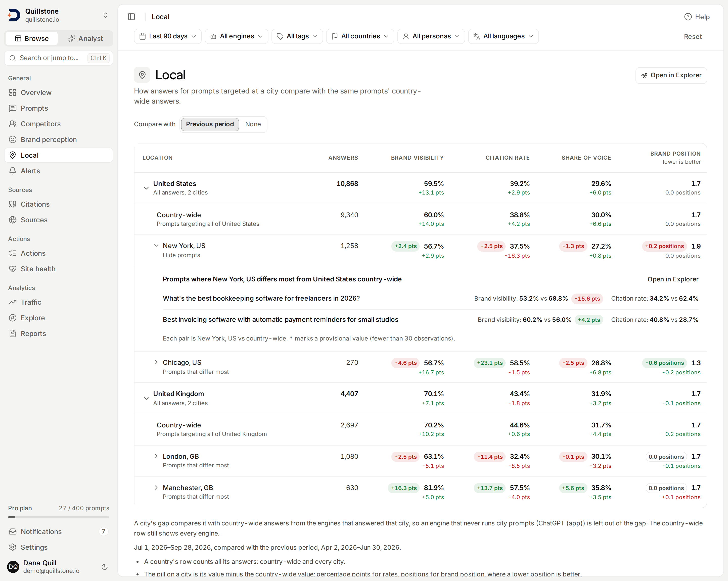Open Explore compass item

pos(59,318)
